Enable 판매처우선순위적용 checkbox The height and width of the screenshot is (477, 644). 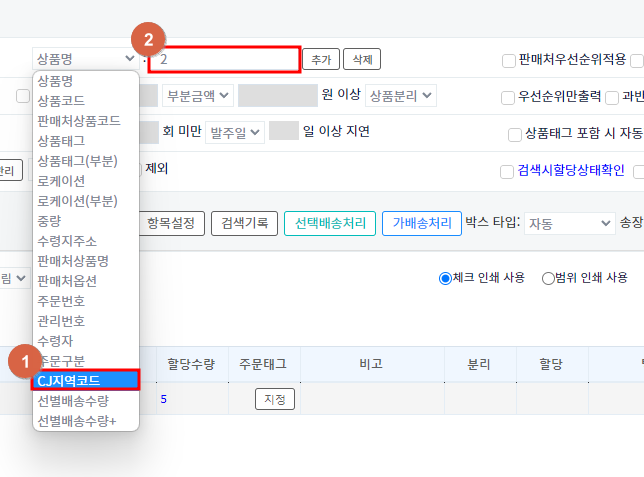coord(509,61)
